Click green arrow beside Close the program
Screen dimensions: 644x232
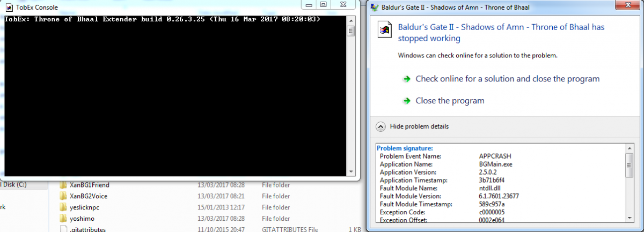(408, 101)
